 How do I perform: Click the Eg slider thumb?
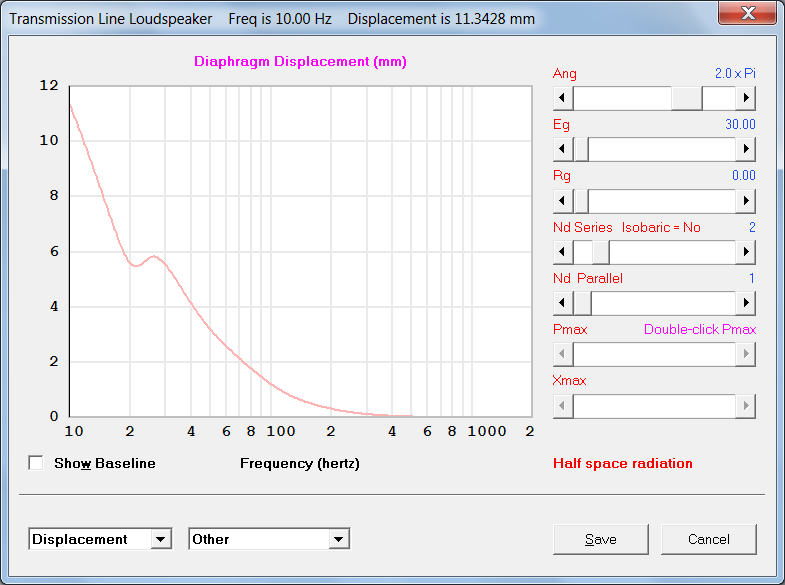pyautogui.click(x=581, y=149)
